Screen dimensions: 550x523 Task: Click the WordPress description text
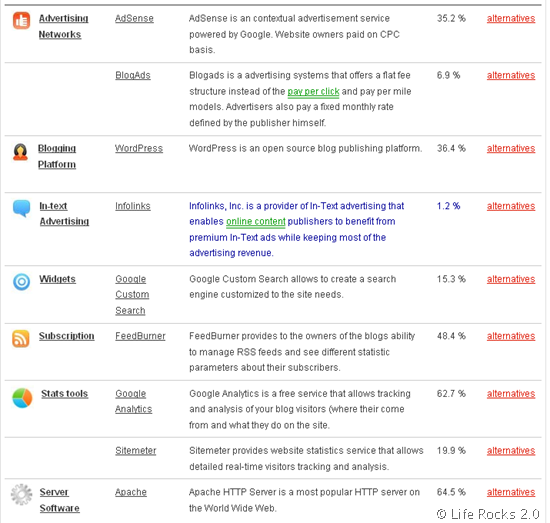coord(305,148)
